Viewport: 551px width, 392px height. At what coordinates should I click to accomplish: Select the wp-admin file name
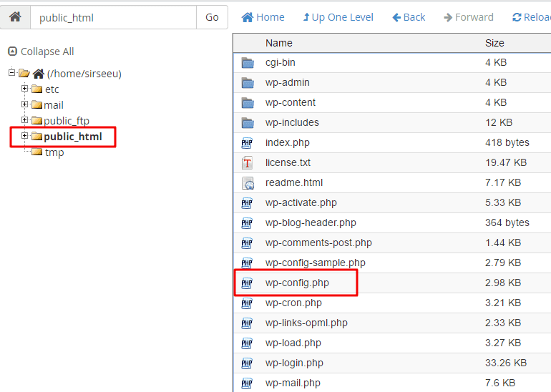tap(288, 82)
